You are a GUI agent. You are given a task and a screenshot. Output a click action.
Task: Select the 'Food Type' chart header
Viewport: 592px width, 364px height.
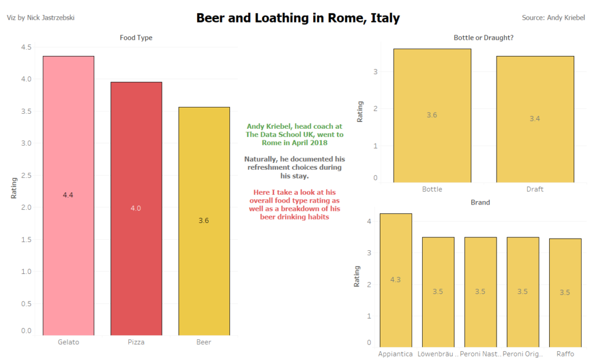[136, 38]
